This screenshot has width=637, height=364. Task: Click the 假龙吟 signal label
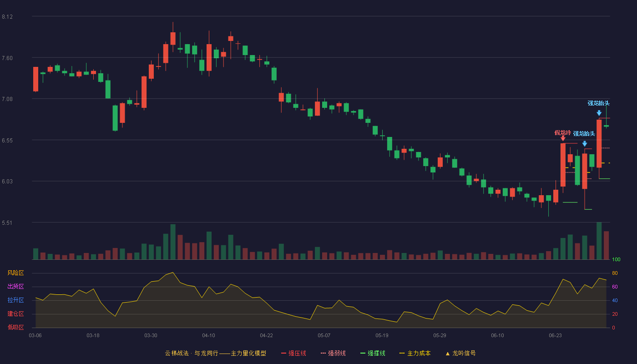point(562,133)
